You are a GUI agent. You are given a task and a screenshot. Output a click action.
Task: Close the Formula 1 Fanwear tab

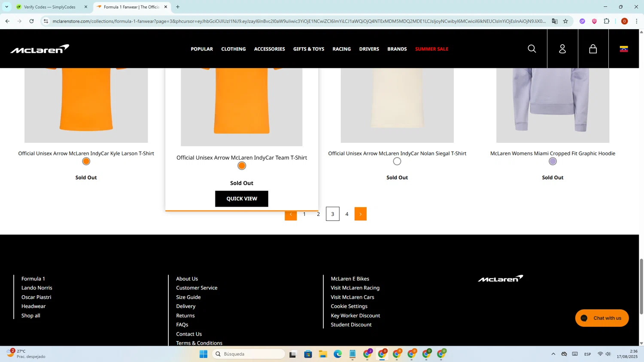(166, 7)
